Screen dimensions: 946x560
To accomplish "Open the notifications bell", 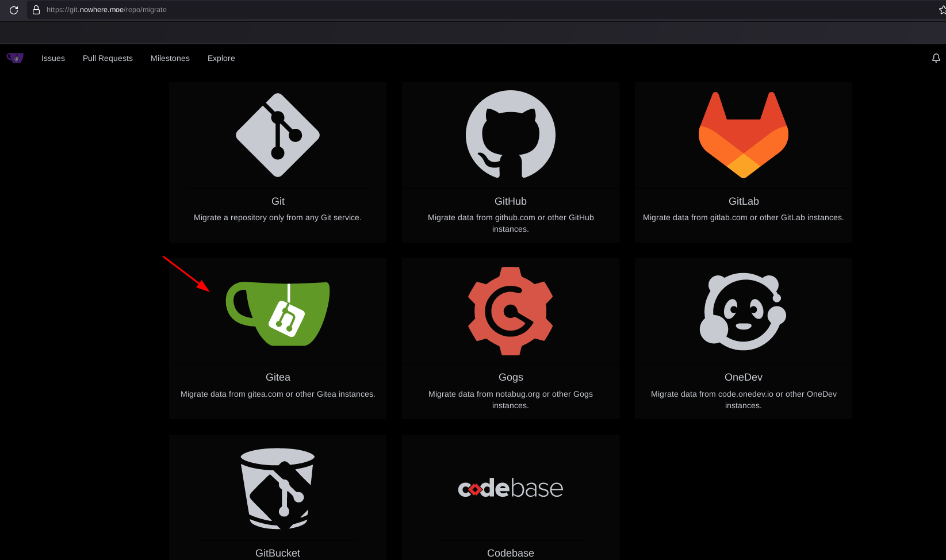I will point(936,58).
